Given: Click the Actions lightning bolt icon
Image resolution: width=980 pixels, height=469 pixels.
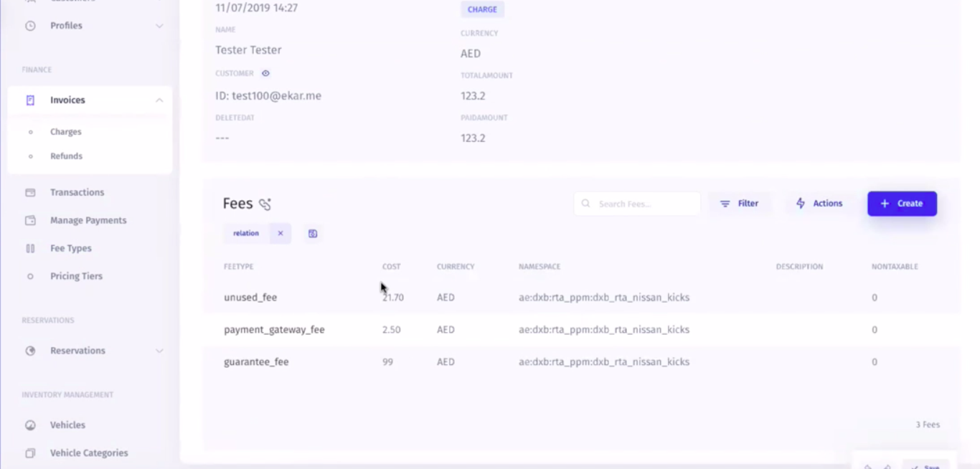Looking at the screenshot, I should click(x=801, y=204).
